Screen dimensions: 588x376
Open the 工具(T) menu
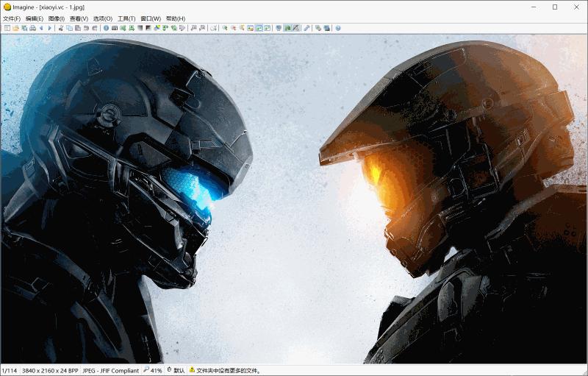[126, 18]
